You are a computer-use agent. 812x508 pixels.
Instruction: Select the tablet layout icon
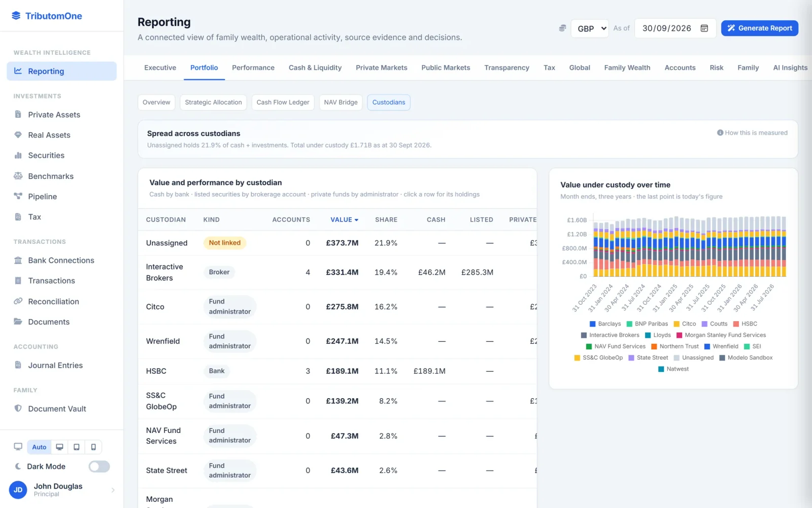coord(77,447)
